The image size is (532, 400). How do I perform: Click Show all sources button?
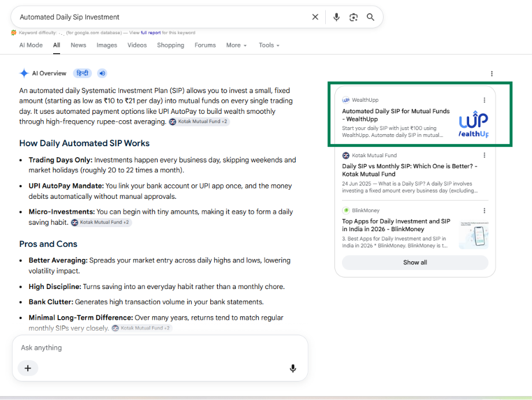click(x=415, y=262)
